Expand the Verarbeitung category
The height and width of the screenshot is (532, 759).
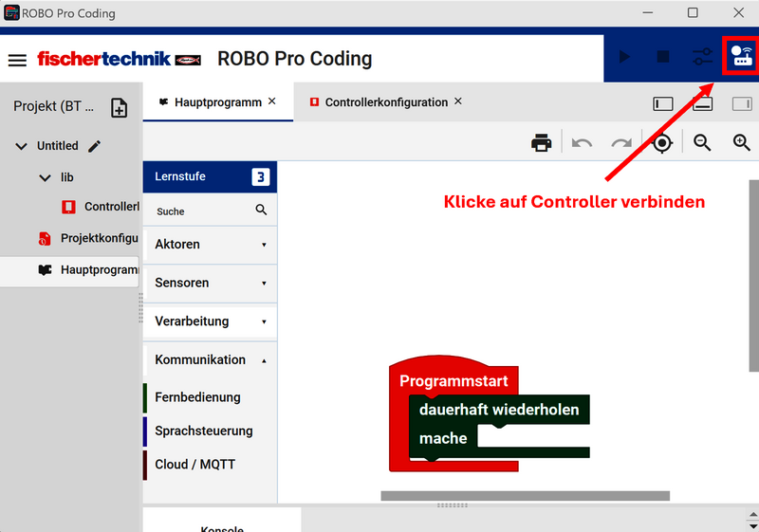(210, 321)
